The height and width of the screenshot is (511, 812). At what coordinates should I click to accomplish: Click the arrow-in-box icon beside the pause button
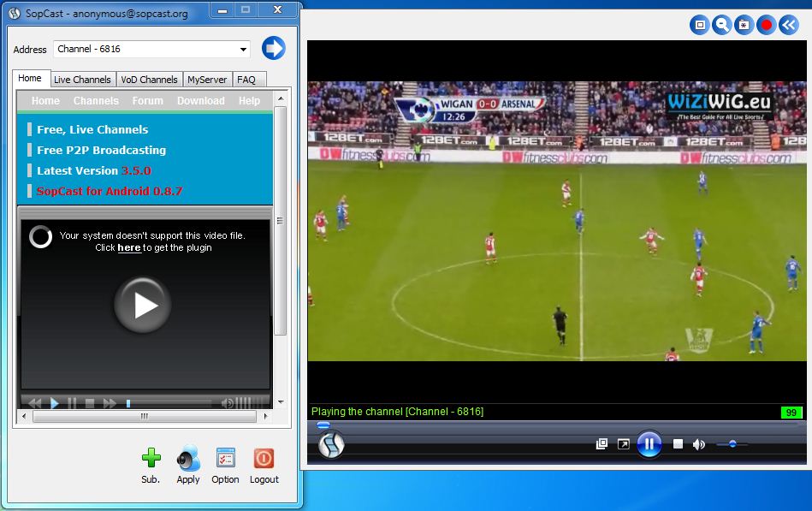624,444
